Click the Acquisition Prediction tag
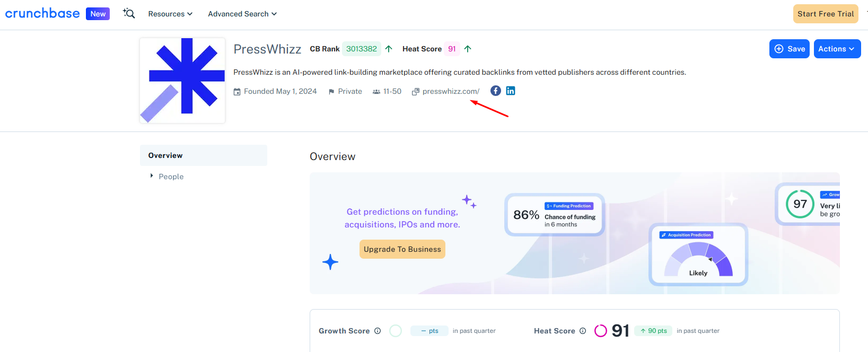The height and width of the screenshot is (352, 868). (687, 235)
